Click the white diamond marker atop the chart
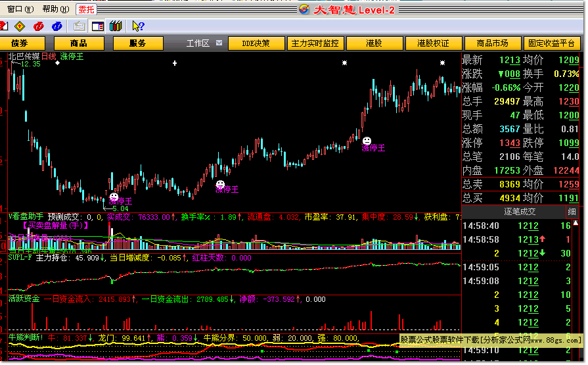This screenshot has height=365, width=588. pyautogui.click(x=57, y=63)
